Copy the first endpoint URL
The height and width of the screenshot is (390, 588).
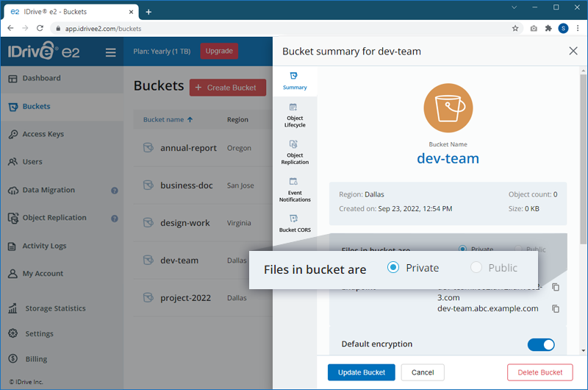[x=556, y=287]
